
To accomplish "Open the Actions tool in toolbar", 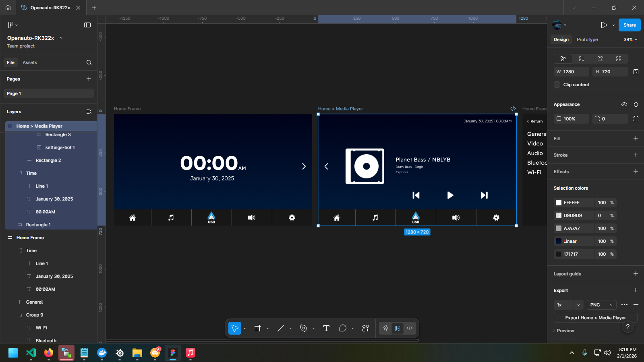I will tap(366, 328).
